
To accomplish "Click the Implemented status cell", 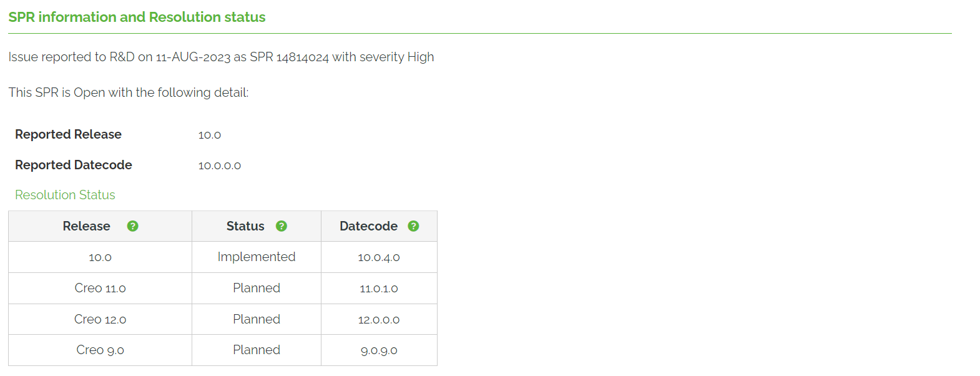I will [256, 257].
